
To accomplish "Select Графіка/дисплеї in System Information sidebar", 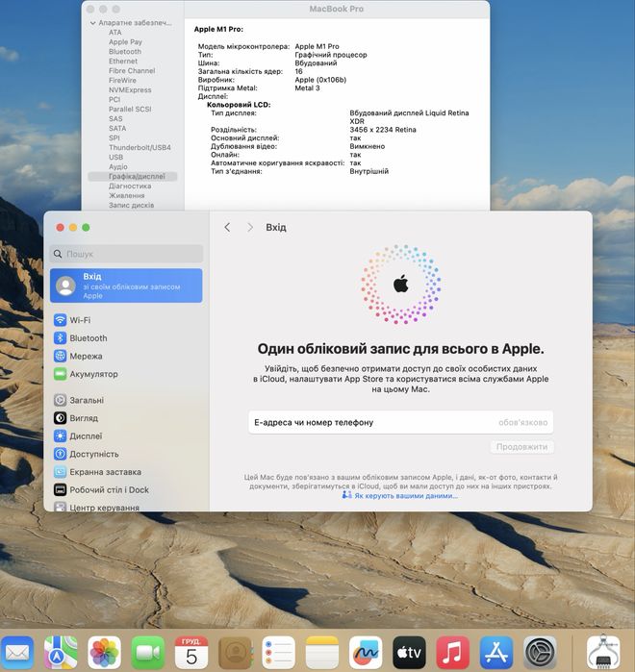I will coord(133,176).
